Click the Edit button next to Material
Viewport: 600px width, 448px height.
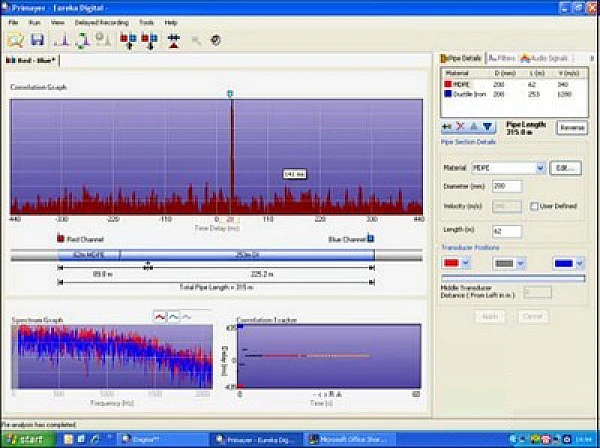565,168
